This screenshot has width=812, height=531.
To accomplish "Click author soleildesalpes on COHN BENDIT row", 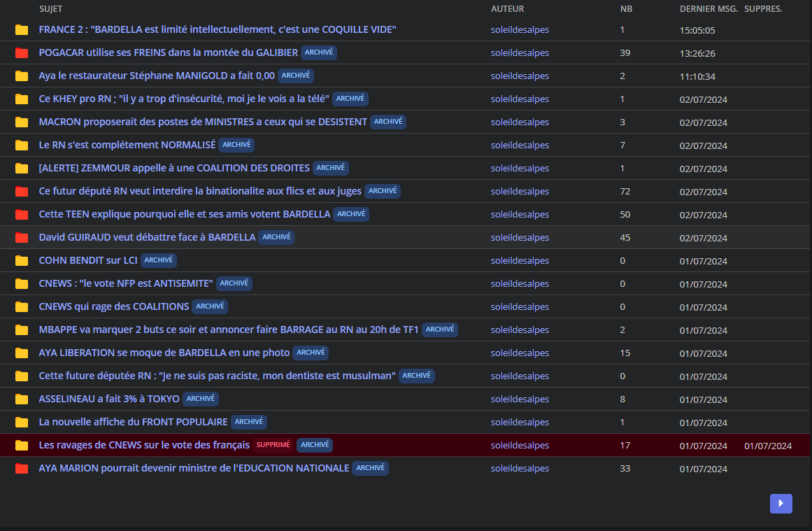I will click(x=520, y=260).
